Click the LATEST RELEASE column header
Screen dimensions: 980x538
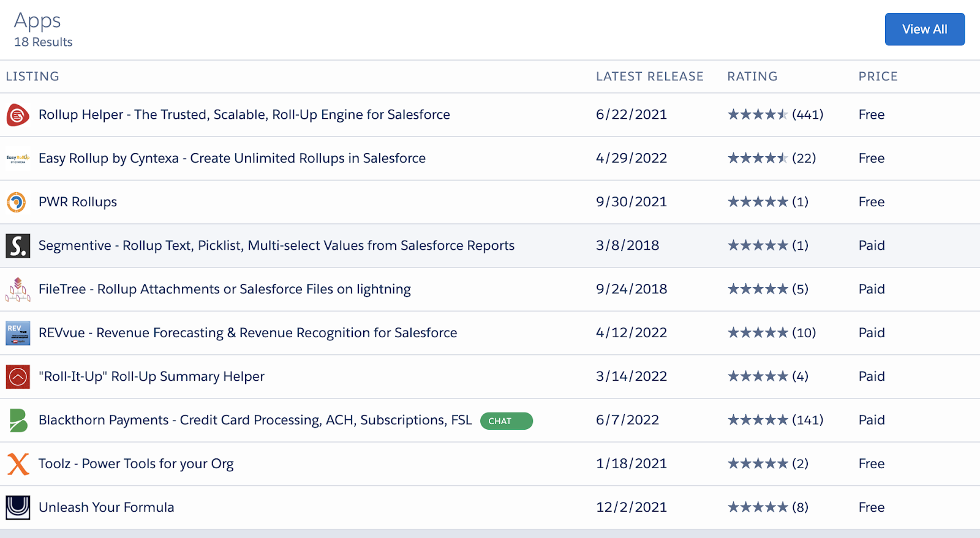tap(650, 77)
